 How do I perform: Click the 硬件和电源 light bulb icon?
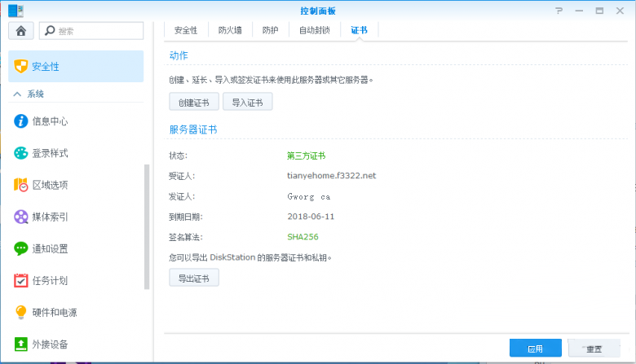coord(20,312)
